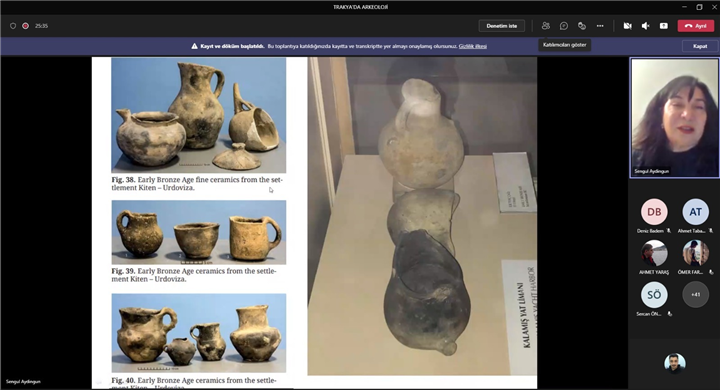Click the shield privacy icon
This screenshot has width=720, height=390.
[x=13, y=26]
